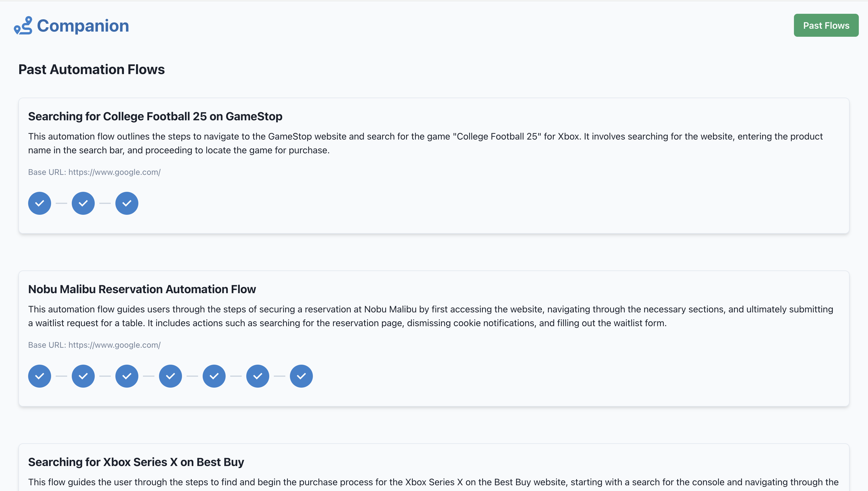The image size is (868, 491).
Task: Click the Companion brand name link
Action: [83, 26]
